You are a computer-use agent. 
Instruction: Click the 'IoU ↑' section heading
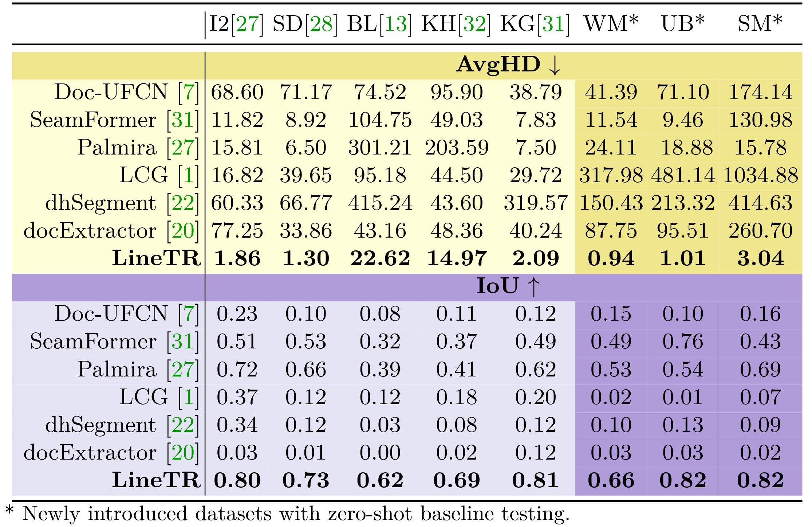point(509,286)
